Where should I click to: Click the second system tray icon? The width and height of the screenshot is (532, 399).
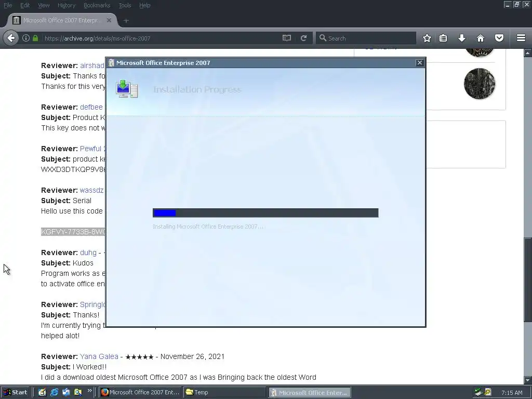pos(488,393)
